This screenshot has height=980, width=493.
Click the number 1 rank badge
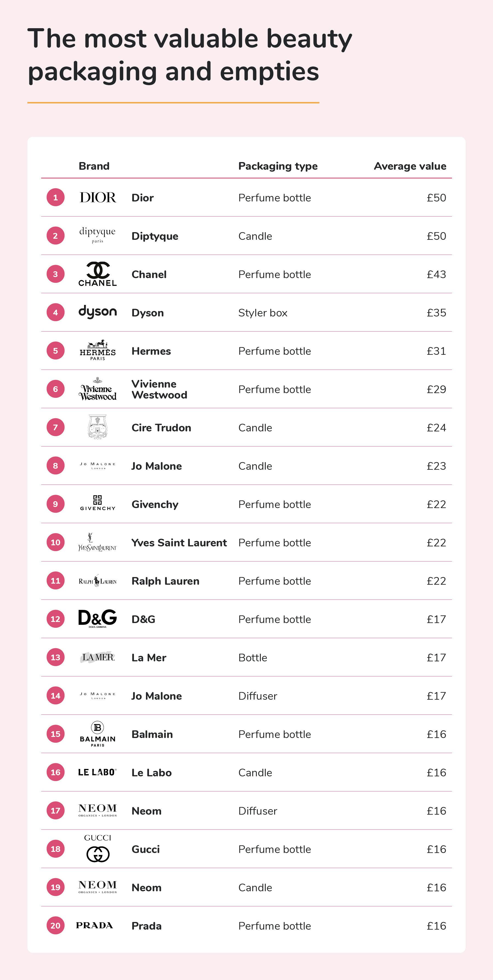pos(56,197)
